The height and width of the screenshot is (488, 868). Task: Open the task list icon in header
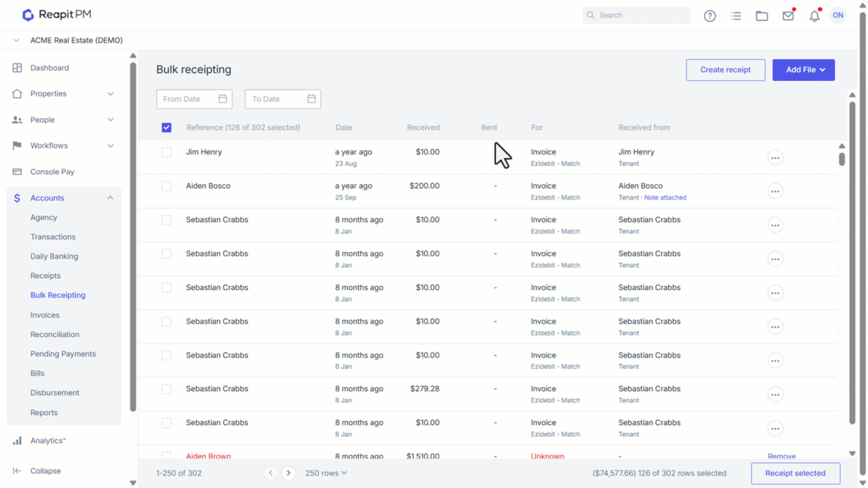click(x=736, y=16)
